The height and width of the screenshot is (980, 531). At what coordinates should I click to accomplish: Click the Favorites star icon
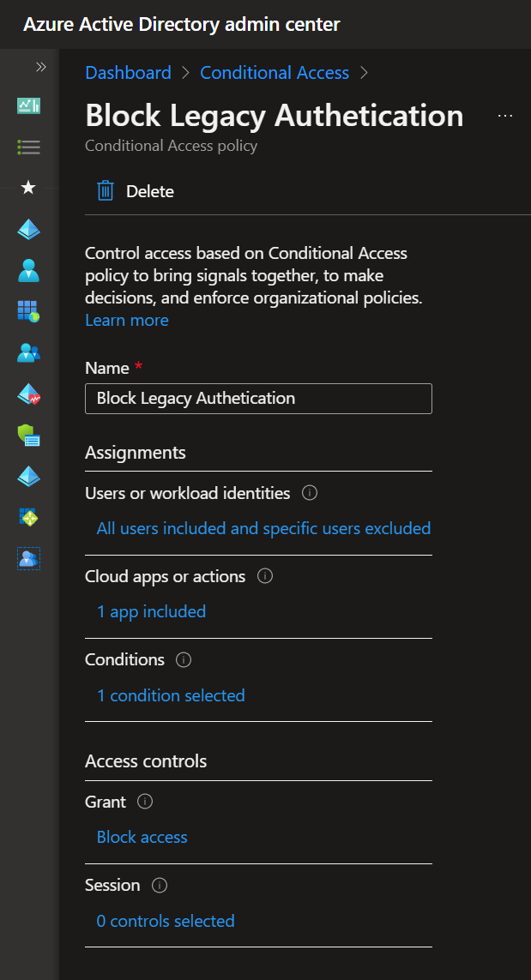(x=29, y=187)
